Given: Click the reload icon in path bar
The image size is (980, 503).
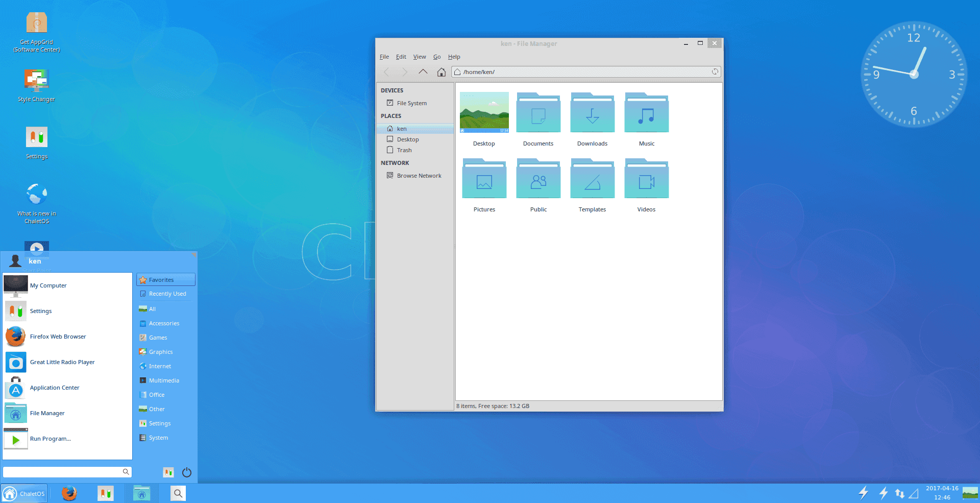Looking at the screenshot, I should pyautogui.click(x=715, y=72).
